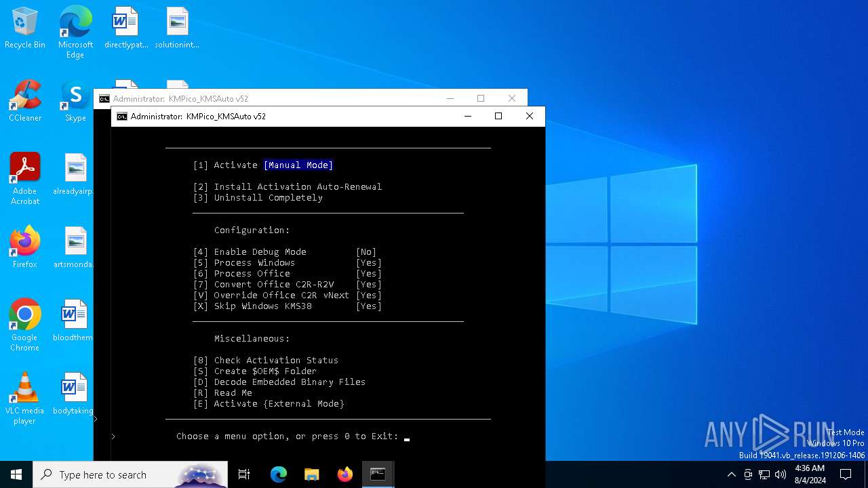The image size is (868, 488).
Task: Click the Convert Office C2R-R2V line
Action: [288, 285]
